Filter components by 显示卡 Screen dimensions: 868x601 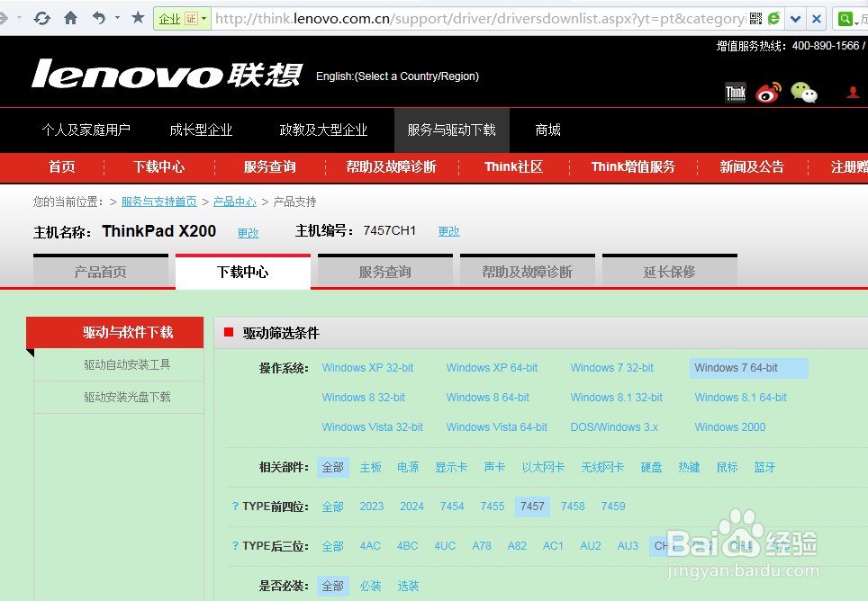pyautogui.click(x=451, y=467)
